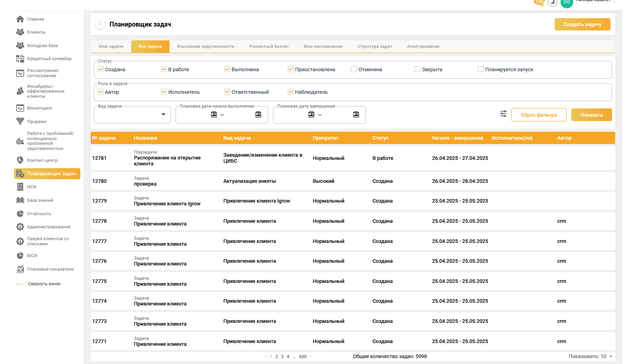Open Мониторинг icon in sidebar
This screenshot has height=364, width=637.
tap(20, 108)
